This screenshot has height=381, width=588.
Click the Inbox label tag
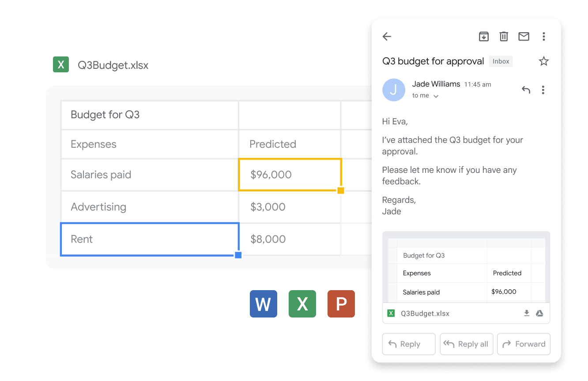click(501, 61)
